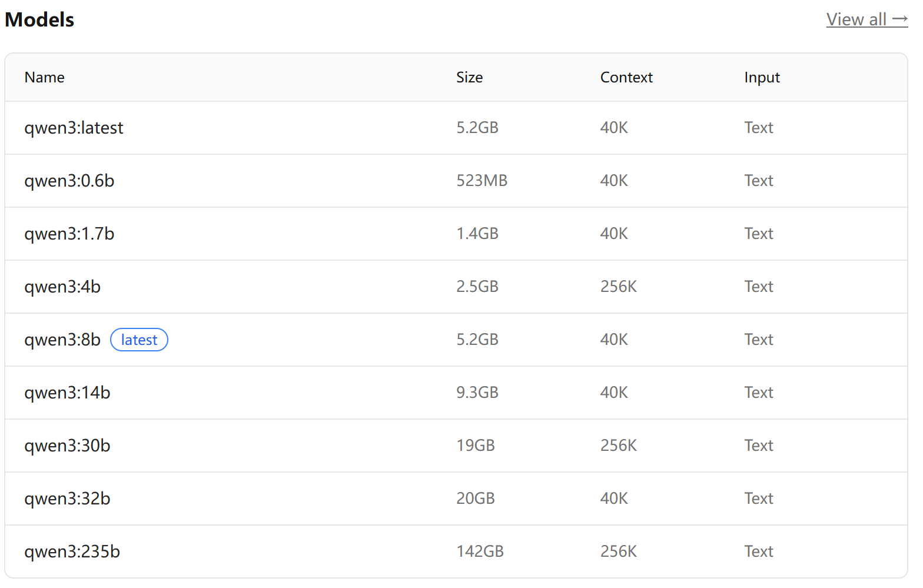Click the 19GB size cell

click(475, 446)
